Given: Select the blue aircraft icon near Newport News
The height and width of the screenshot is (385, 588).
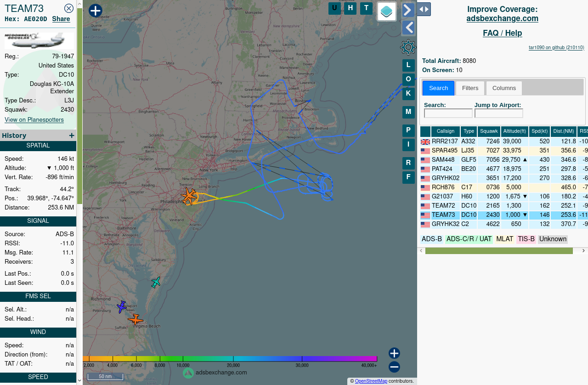Looking at the screenshot, I should 121,307.
